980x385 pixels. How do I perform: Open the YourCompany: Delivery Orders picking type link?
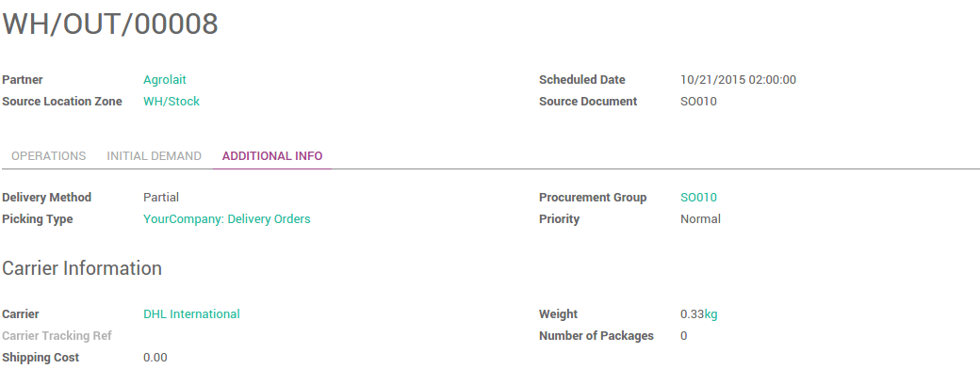tap(226, 219)
